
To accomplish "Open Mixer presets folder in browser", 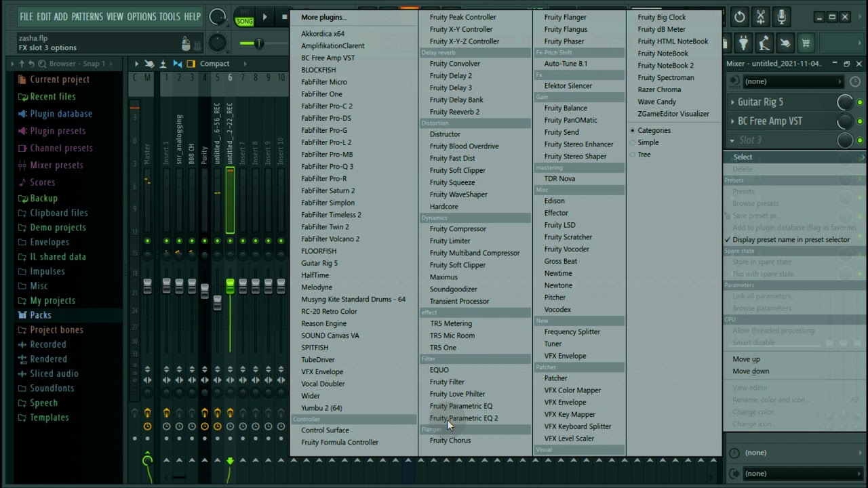I will coord(56,165).
